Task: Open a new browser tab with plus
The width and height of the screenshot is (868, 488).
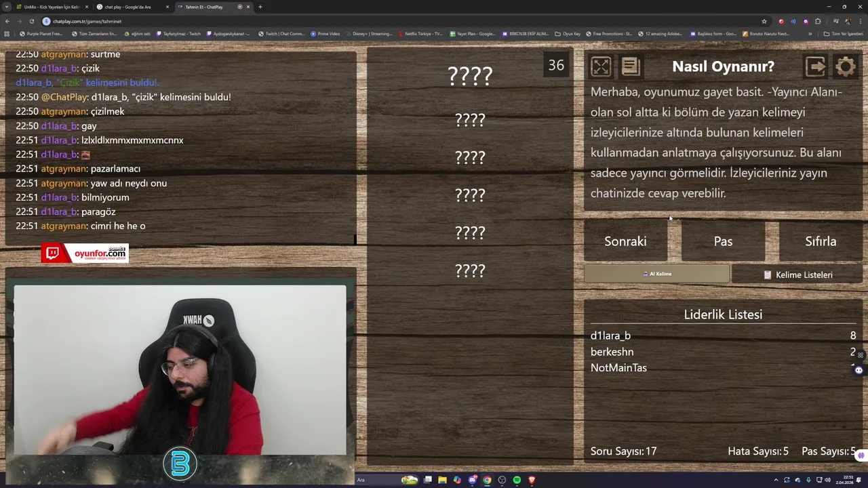Action: pos(260,7)
